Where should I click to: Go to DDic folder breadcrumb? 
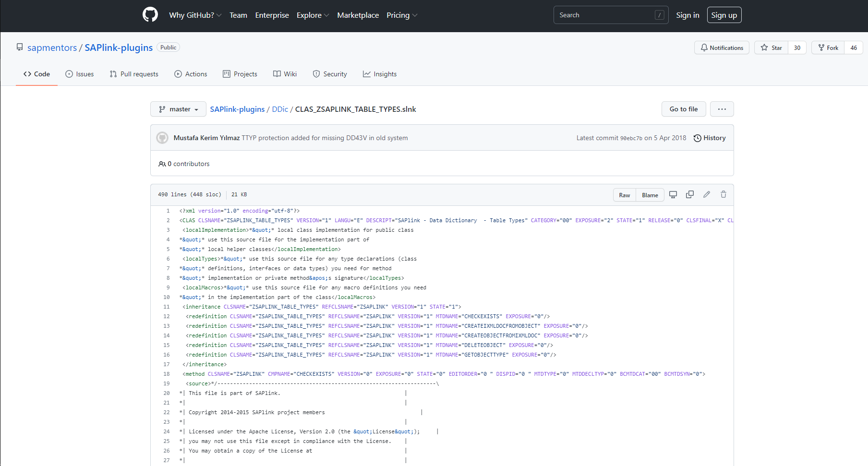click(280, 109)
